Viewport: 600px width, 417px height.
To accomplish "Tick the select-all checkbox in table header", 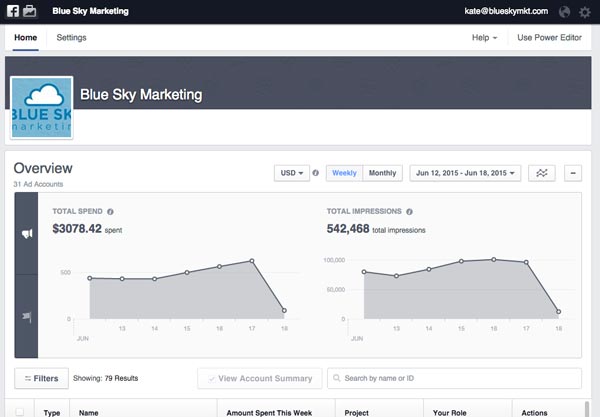I will (x=20, y=412).
